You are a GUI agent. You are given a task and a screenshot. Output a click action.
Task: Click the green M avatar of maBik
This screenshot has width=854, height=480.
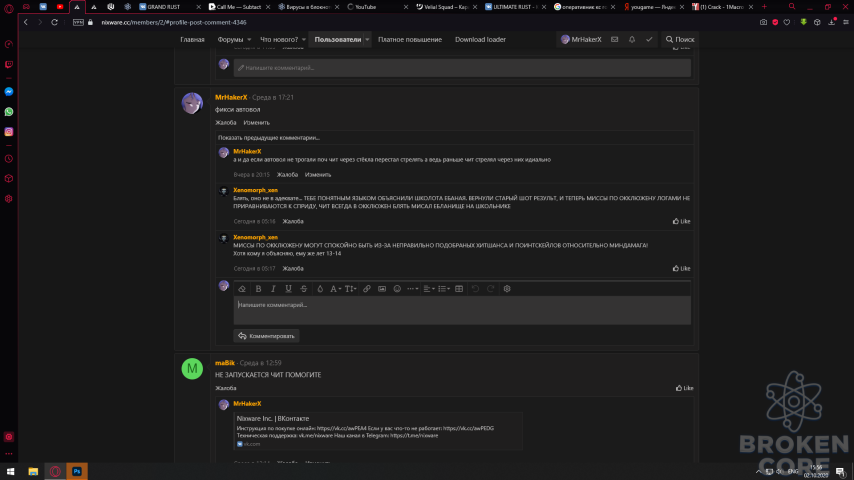(x=192, y=369)
